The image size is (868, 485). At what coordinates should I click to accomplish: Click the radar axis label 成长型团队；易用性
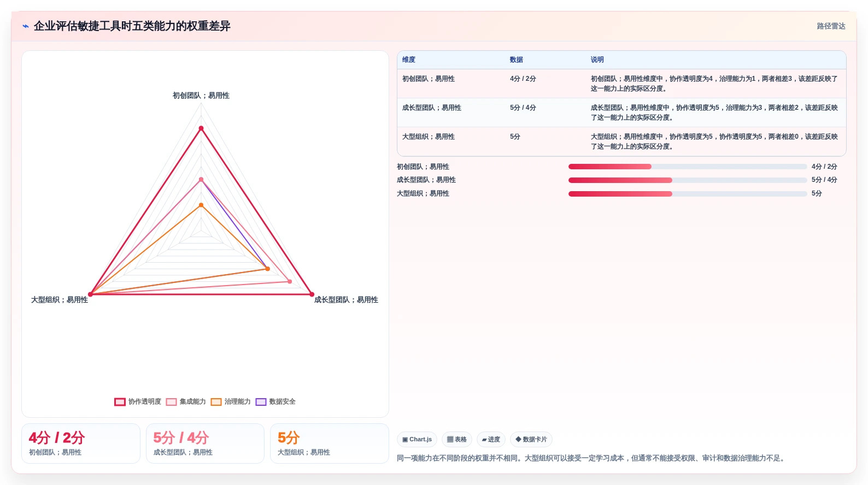coord(346,300)
